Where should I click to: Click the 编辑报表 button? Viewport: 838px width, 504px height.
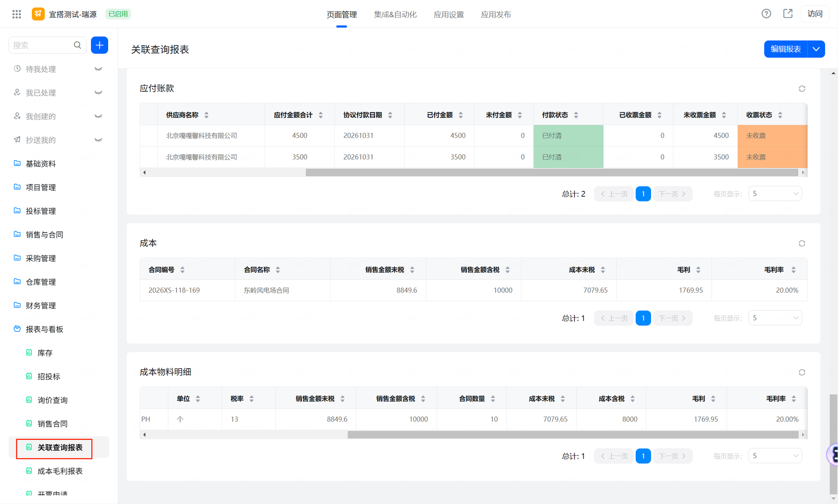(786, 49)
